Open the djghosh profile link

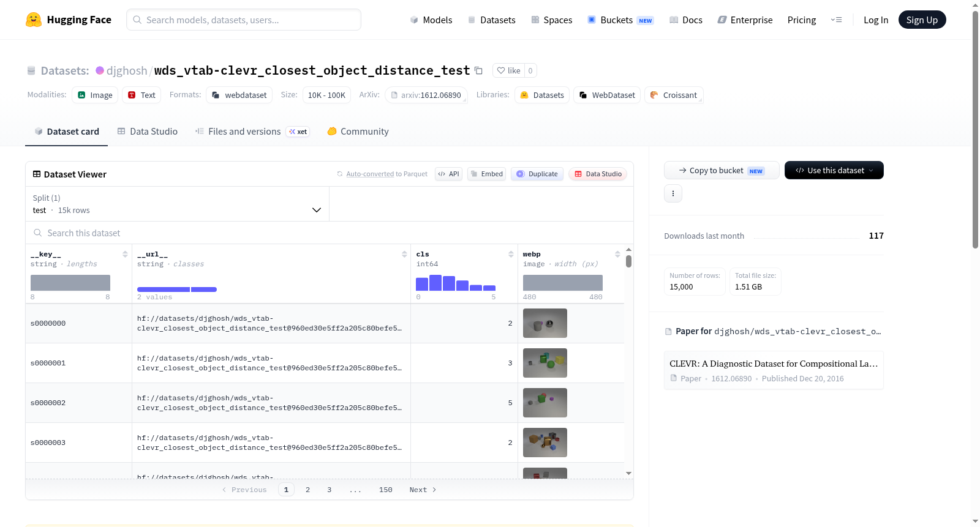127,70
